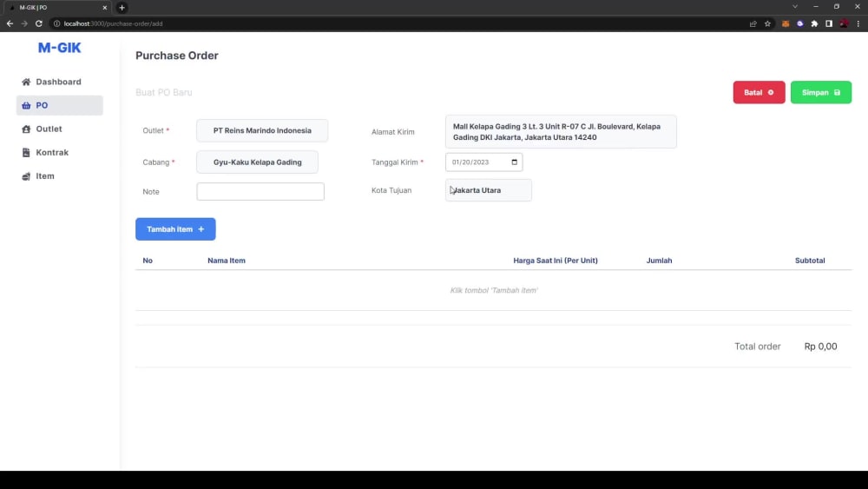The image size is (868, 489).
Task: Click the share page icon
Action: [x=753, y=23]
